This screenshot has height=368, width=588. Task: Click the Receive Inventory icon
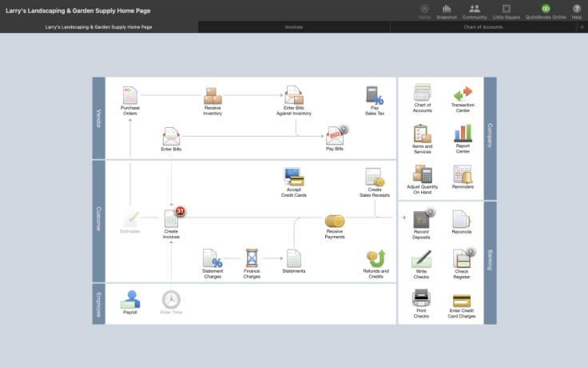[213, 96]
